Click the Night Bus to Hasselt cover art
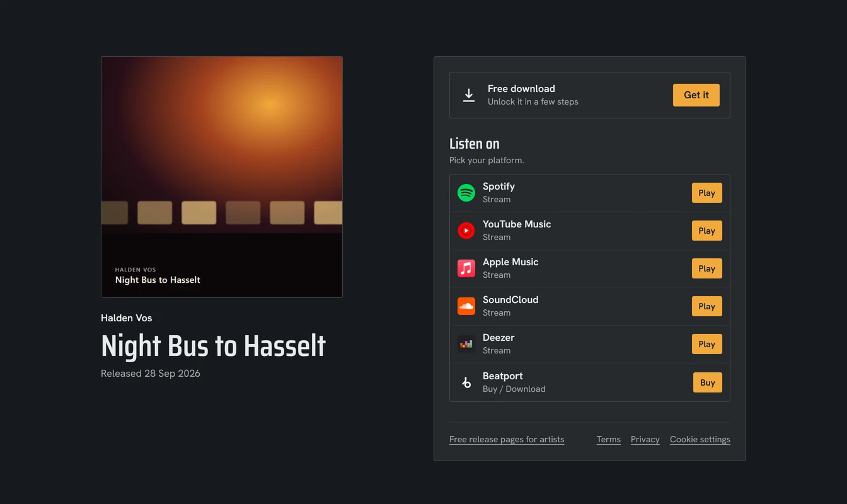 point(222,177)
